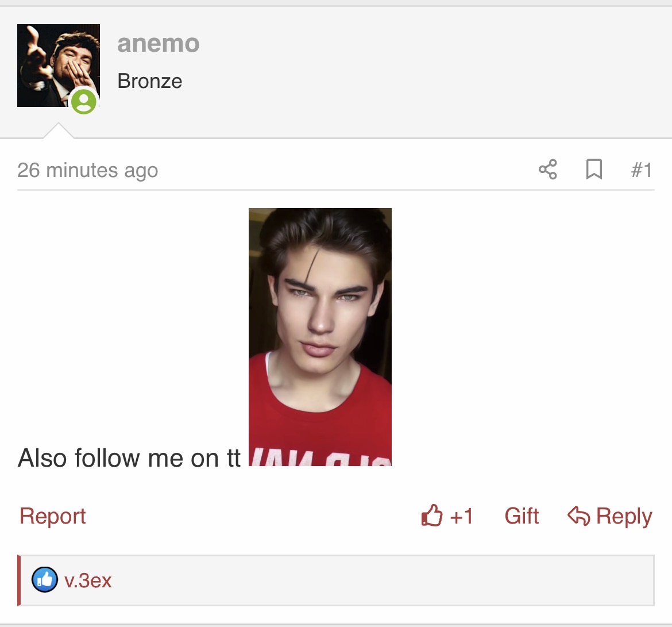
Task: Report this post
Action: (x=52, y=516)
